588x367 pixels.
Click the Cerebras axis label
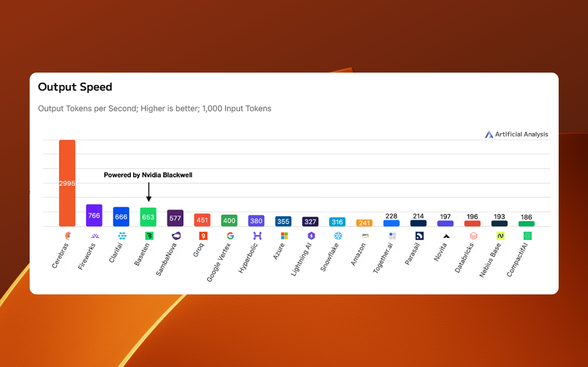click(x=60, y=255)
